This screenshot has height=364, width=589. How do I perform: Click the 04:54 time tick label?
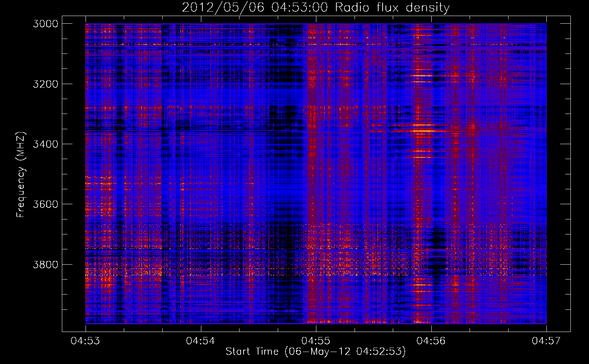click(x=201, y=341)
